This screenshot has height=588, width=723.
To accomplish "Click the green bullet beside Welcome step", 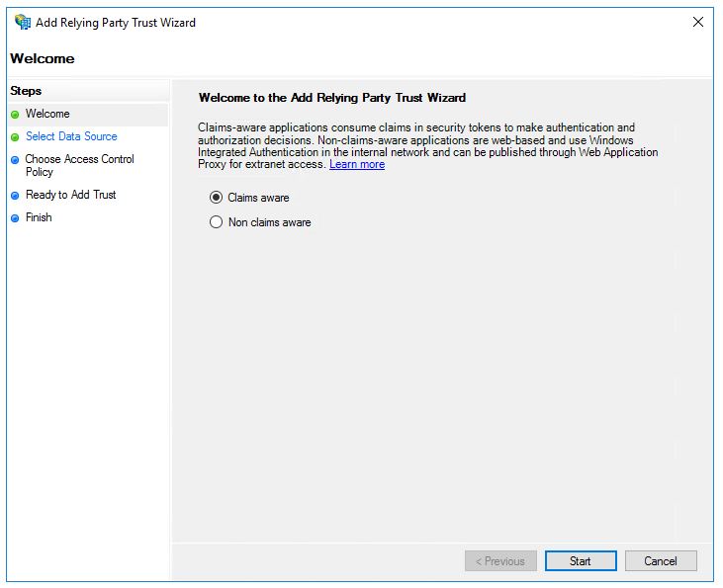I will coord(15,115).
